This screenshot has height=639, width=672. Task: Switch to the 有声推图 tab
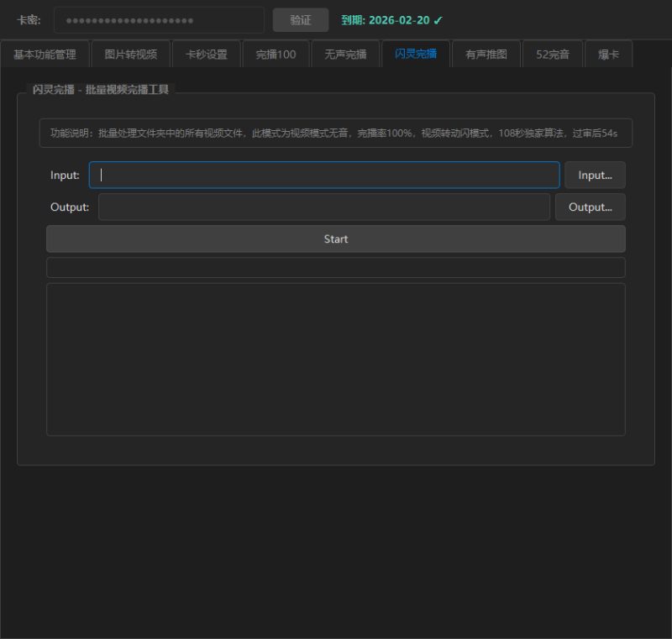point(486,55)
